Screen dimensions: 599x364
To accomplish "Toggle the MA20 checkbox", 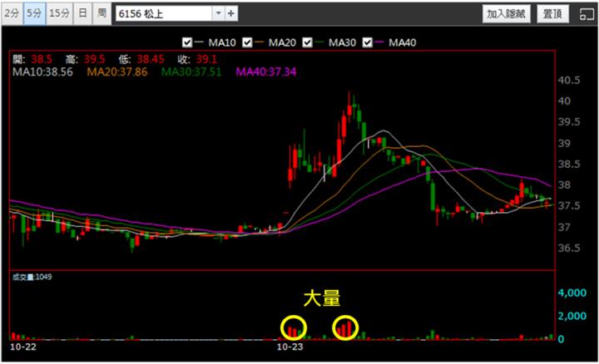I will [247, 42].
